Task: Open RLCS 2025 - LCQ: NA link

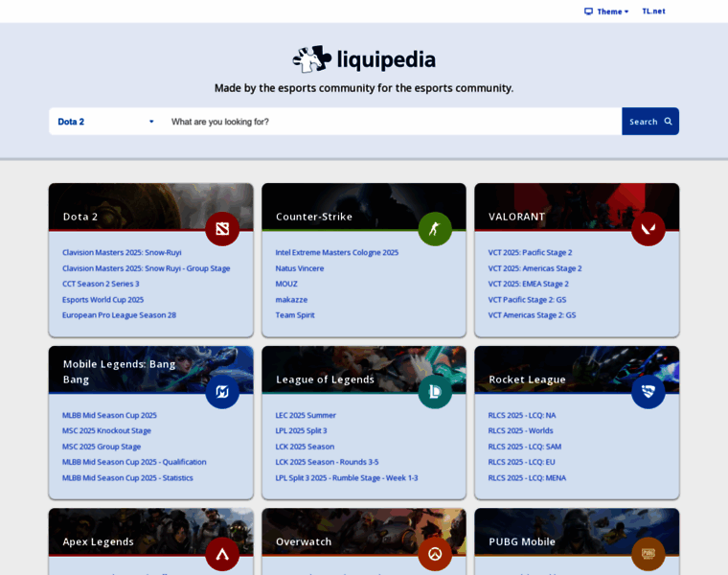Action: (522, 415)
